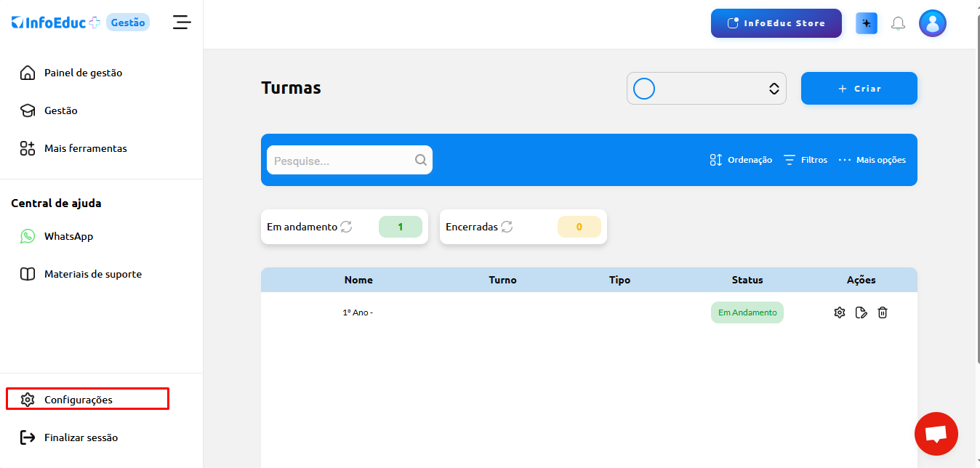The width and height of the screenshot is (980, 468).
Task: Click the Em Andamento status badge
Action: click(x=747, y=312)
